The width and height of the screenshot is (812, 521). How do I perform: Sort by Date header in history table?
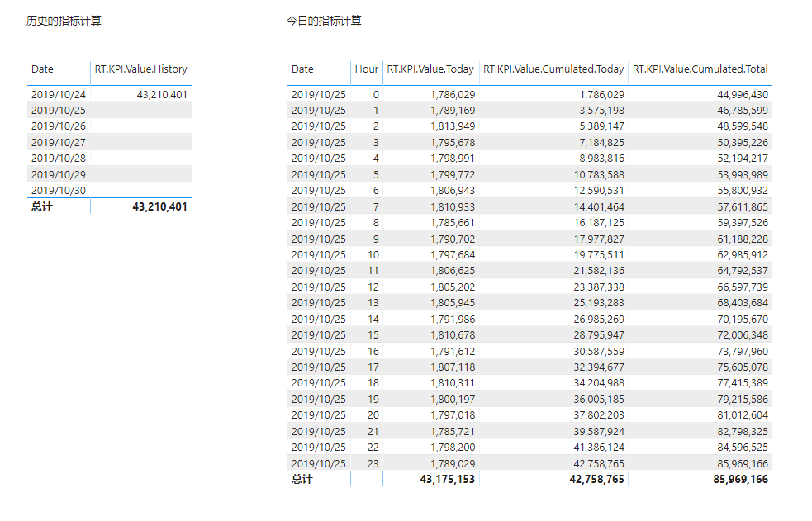pyautogui.click(x=42, y=69)
